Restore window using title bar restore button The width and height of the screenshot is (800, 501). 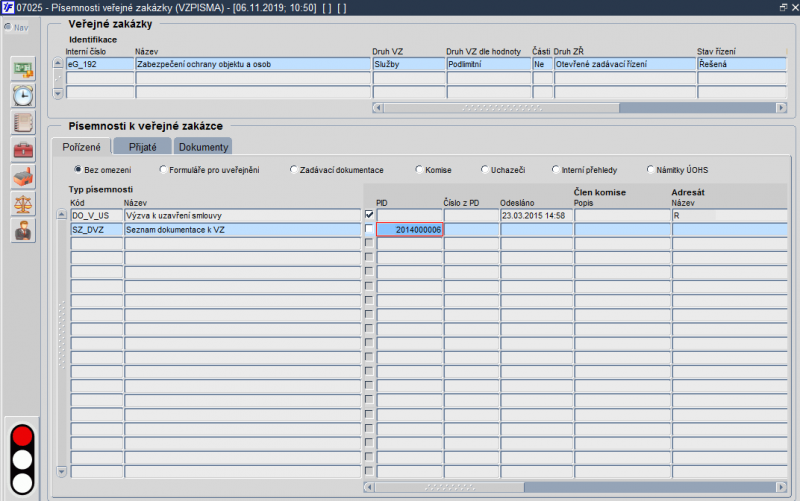[x=783, y=7]
